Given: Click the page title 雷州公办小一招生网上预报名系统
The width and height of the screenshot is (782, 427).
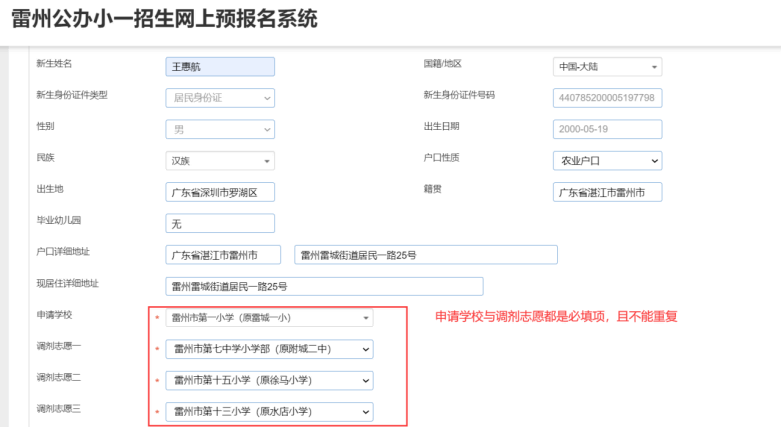Looking at the screenshot, I should point(164,19).
